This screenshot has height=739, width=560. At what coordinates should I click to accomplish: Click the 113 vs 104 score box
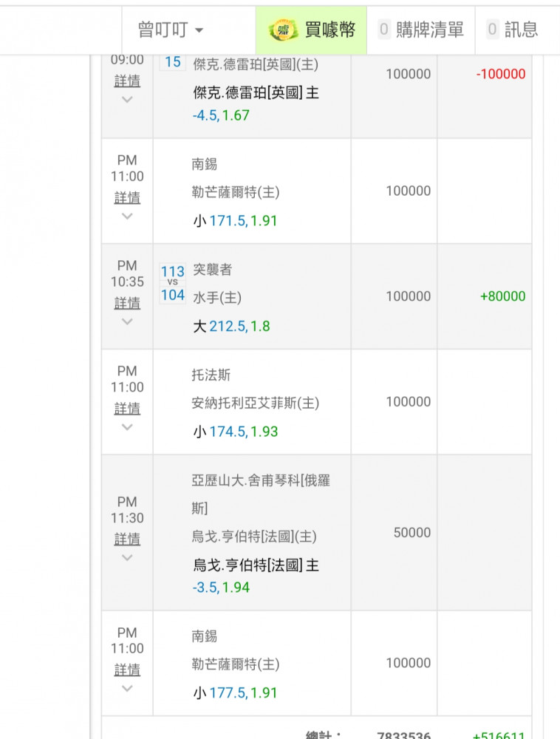tap(173, 284)
